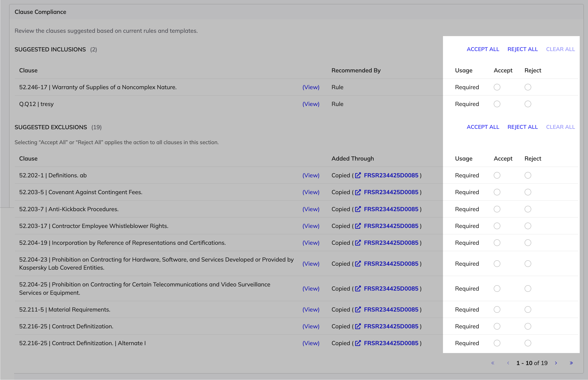Accept exclusion of 52.211-5 Material Requirements
This screenshot has height=380, width=588.
[x=497, y=310]
